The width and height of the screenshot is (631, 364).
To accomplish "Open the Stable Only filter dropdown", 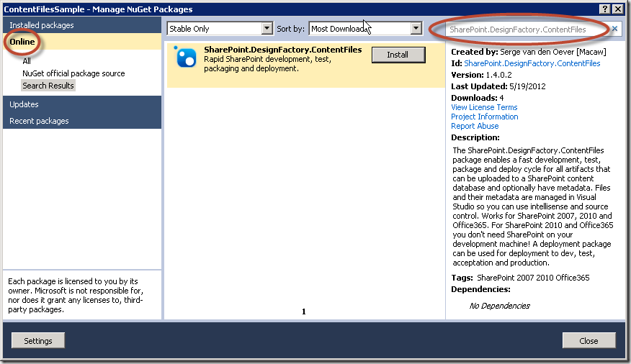I will [x=220, y=29].
